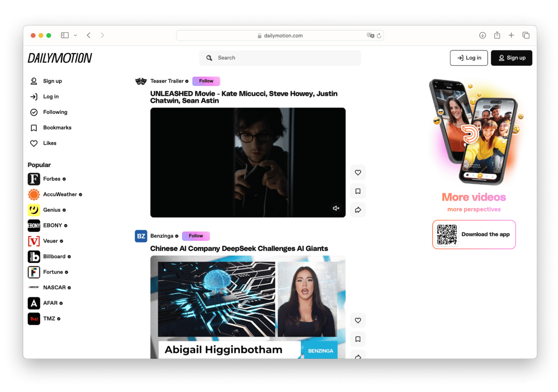Open Sign up in the sidebar
The width and height of the screenshot is (558, 392).
click(x=46, y=81)
